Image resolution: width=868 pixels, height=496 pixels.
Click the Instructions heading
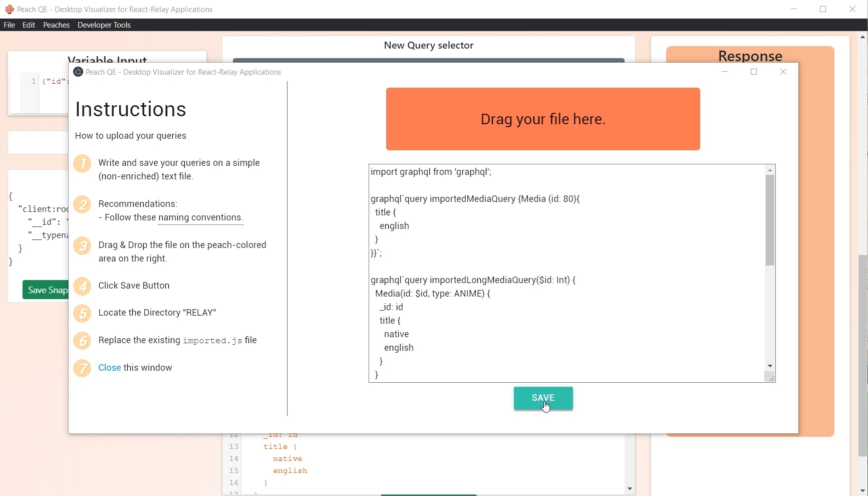click(131, 109)
